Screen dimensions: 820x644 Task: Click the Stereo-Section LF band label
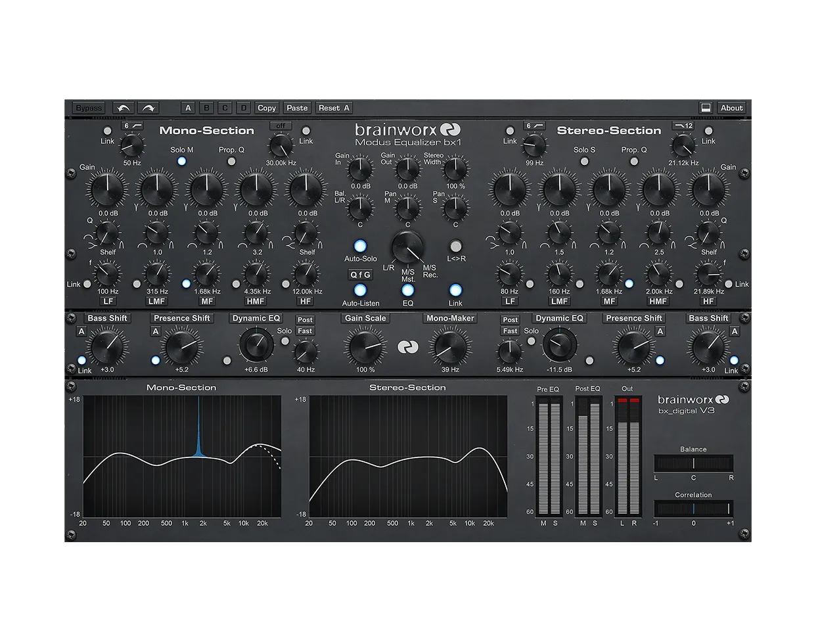[510, 301]
